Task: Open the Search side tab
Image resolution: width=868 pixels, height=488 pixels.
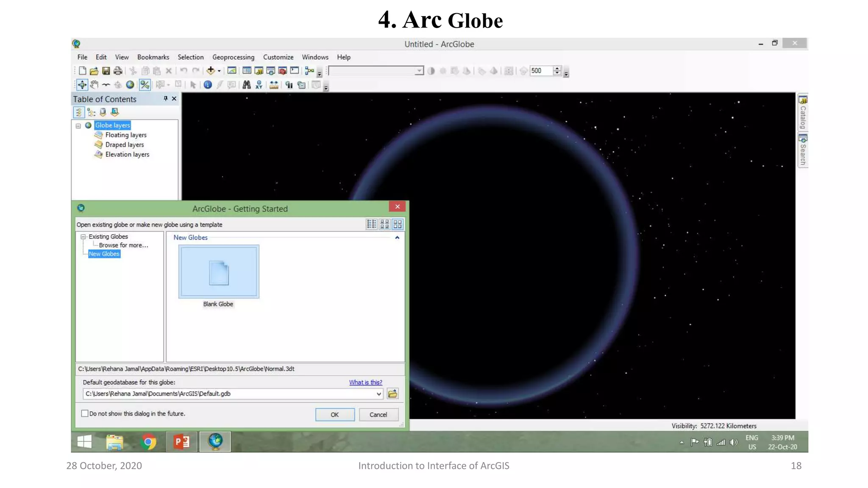Action: 803,150
